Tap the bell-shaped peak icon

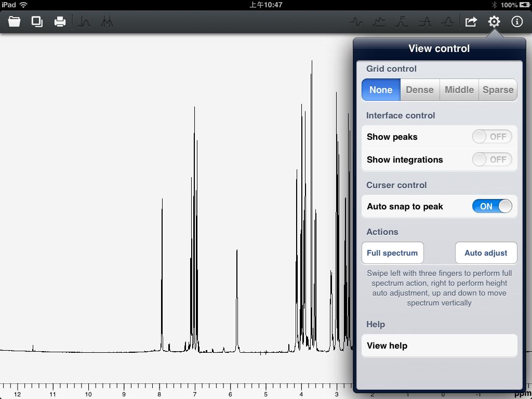(448, 22)
